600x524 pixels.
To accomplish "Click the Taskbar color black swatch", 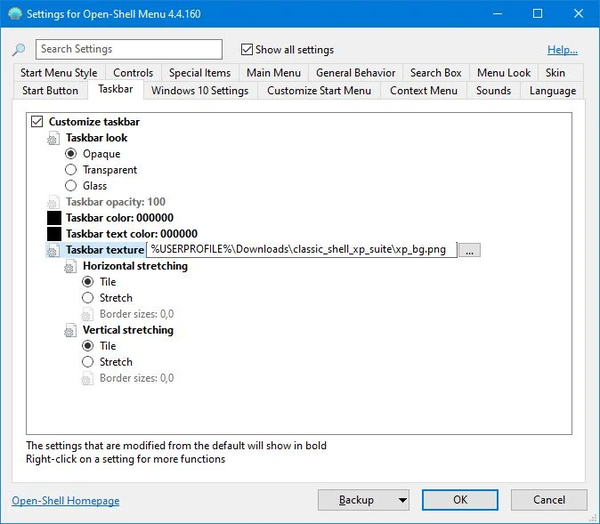I will pyautogui.click(x=54, y=218).
